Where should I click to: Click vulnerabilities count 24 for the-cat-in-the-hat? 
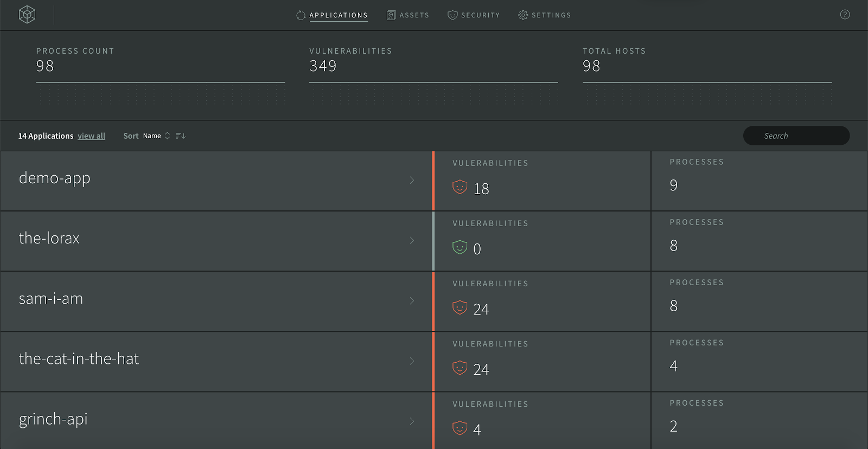(481, 369)
